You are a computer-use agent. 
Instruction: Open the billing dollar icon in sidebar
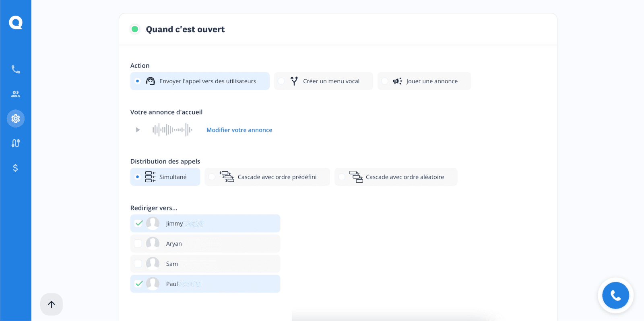point(16,168)
